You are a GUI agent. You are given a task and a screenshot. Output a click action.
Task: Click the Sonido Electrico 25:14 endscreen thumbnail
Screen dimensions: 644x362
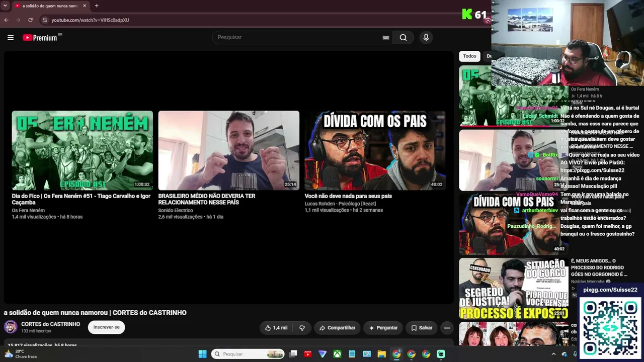tap(229, 150)
